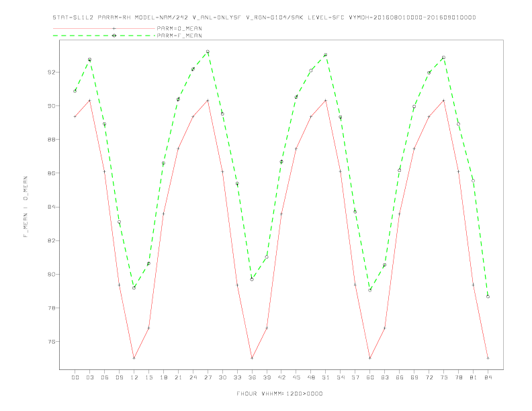Click the y-axis tick label 90
Image resolution: width=532 pixels, height=411 pixels.
click(51, 106)
